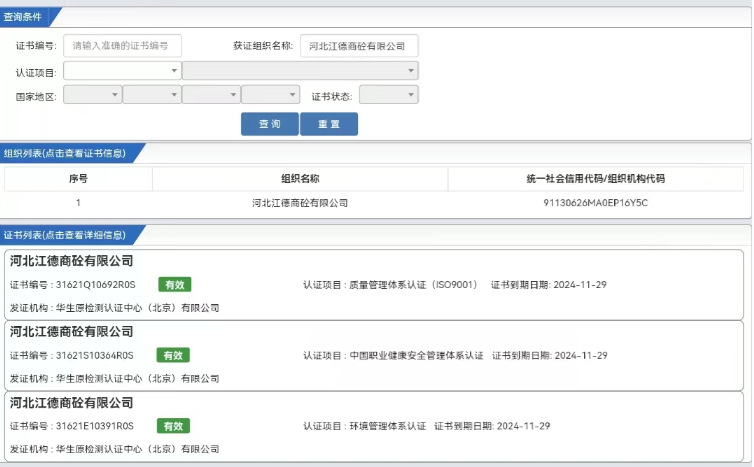Click the 组织名称 column header

(x=300, y=179)
